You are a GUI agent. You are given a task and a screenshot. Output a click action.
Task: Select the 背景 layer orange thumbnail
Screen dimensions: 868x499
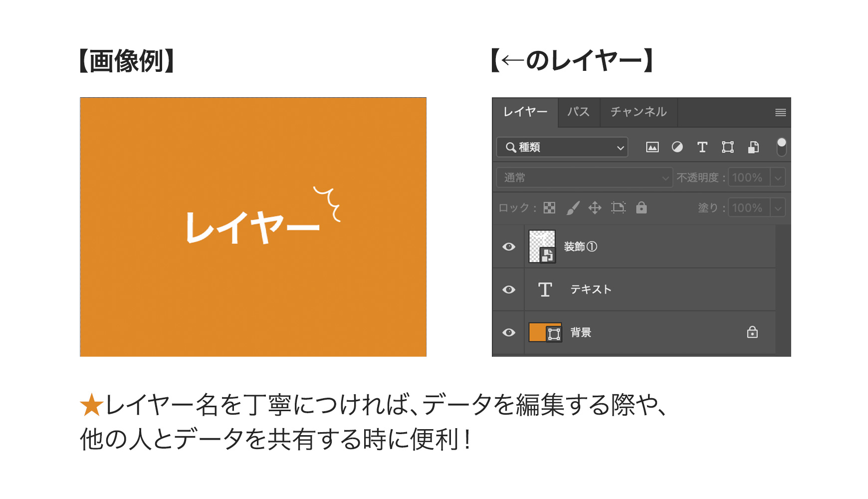[545, 332]
